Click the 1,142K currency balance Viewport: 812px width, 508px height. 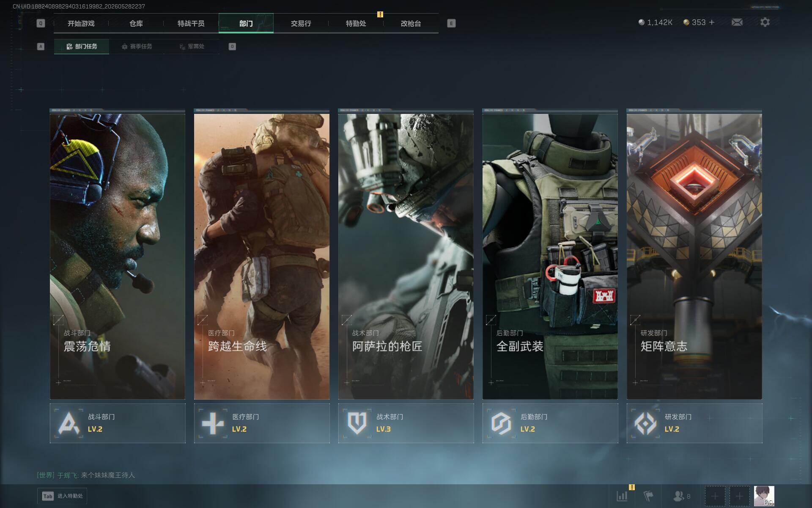pos(656,22)
